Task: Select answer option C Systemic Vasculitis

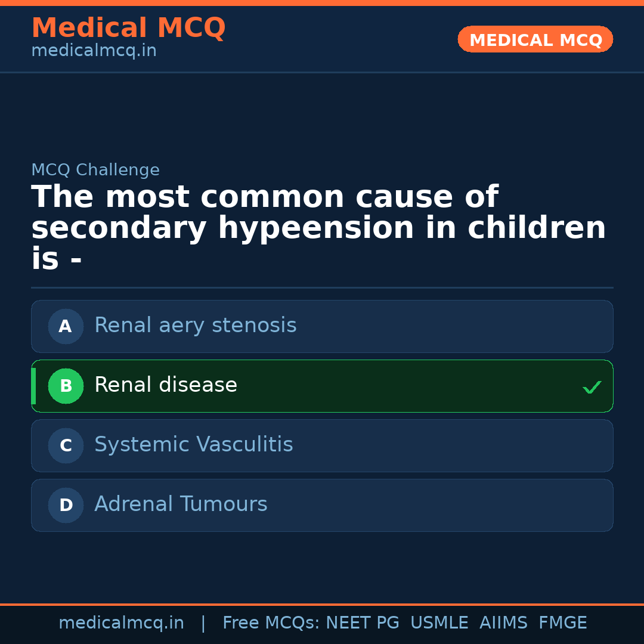Action: (x=322, y=445)
